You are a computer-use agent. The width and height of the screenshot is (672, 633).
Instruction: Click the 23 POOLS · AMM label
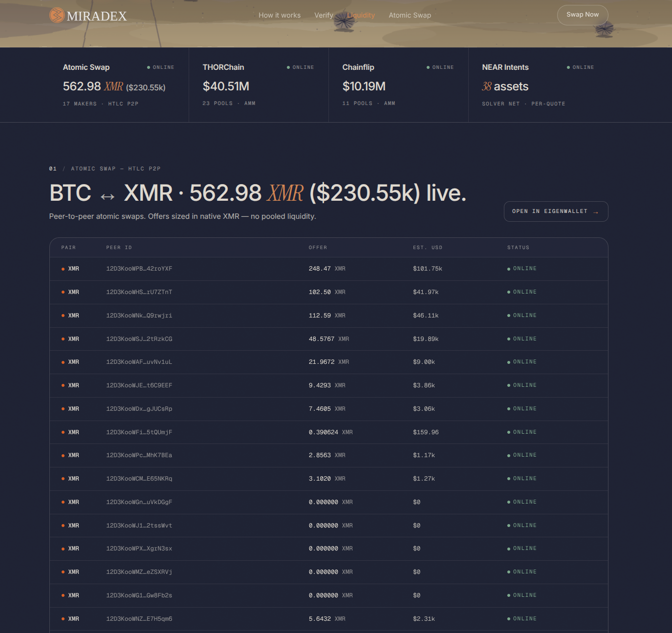pos(229,103)
